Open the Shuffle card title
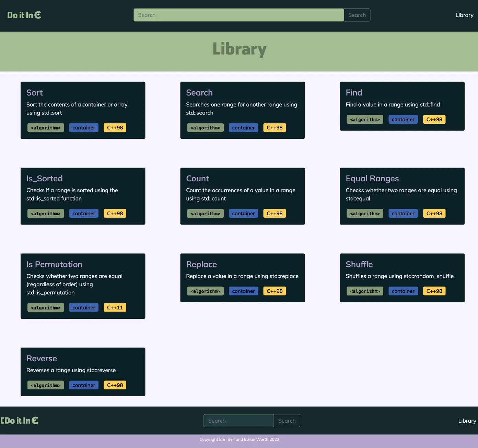 (359, 264)
